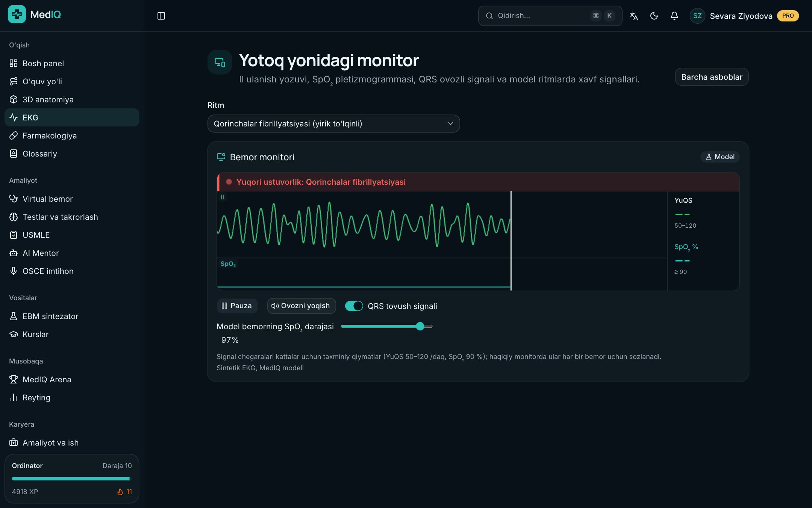The height and width of the screenshot is (508, 812).
Task: Collapse the sidebar with the panel toggle icon
Action: 161,16
